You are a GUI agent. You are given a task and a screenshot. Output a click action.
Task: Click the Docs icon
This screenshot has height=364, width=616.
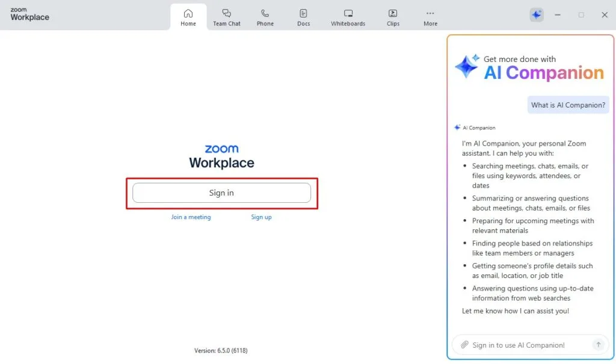click(x=303, y=13)
